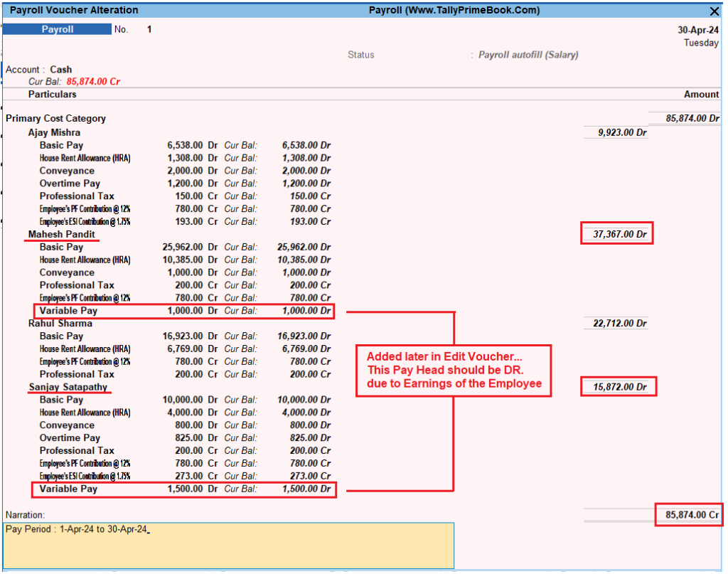
Task: Click the voucher number field showing 1
Action: (147, 29)
